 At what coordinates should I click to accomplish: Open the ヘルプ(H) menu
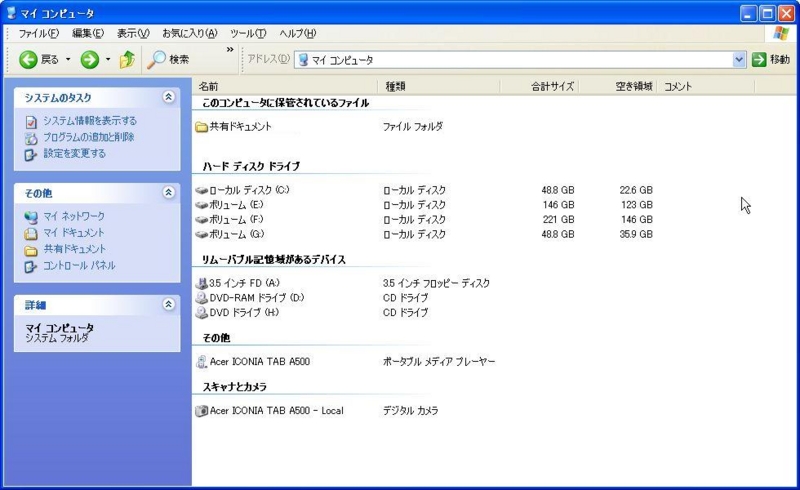coord(297,34)
